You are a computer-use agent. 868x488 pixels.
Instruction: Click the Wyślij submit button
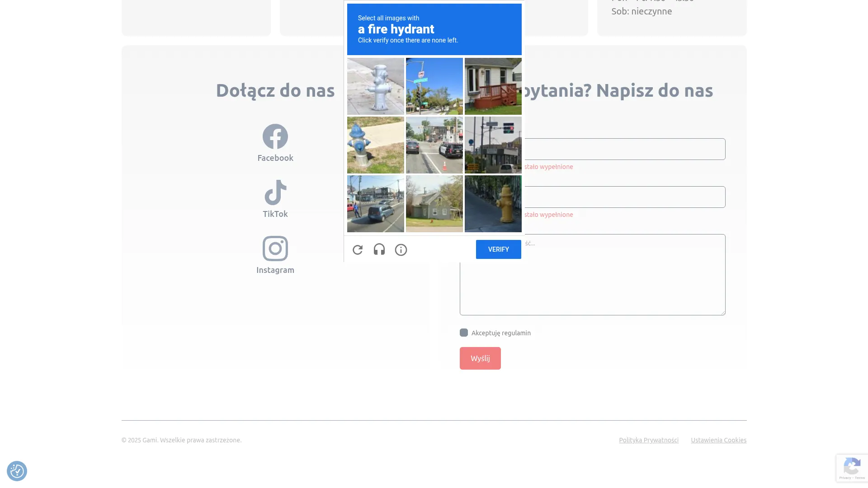click(480, 358)
